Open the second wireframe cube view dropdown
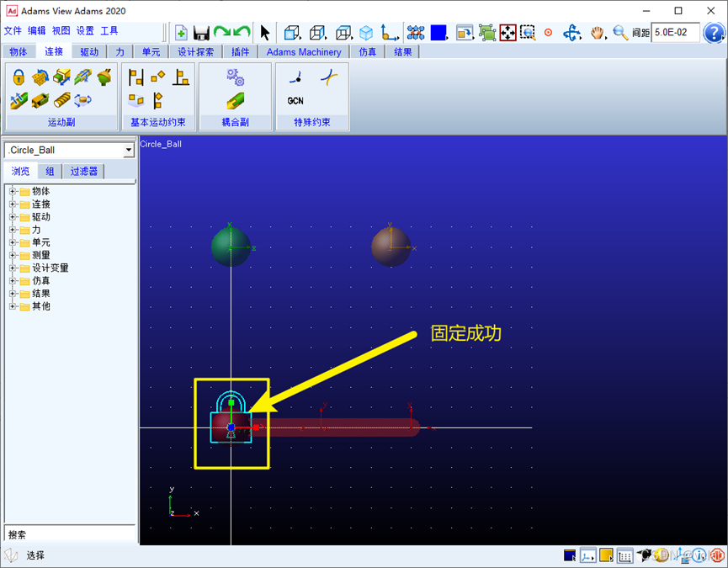 (x=318, y=33)
